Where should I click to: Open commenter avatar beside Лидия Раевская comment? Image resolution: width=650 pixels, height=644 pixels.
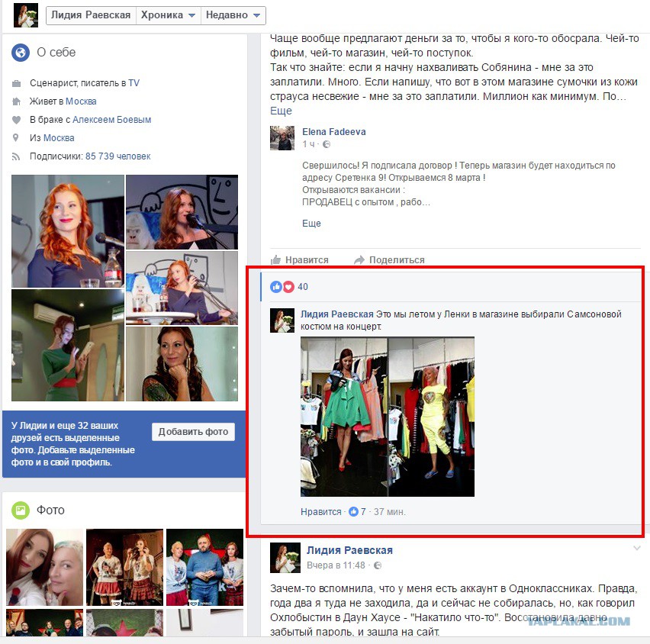pos(282,320)
